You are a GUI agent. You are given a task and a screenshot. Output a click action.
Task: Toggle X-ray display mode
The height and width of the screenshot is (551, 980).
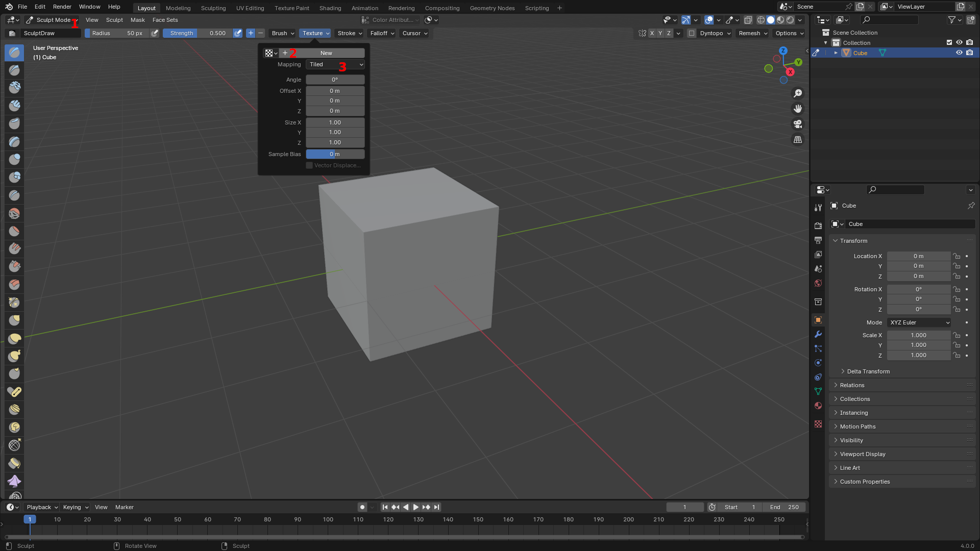[748, 20]
